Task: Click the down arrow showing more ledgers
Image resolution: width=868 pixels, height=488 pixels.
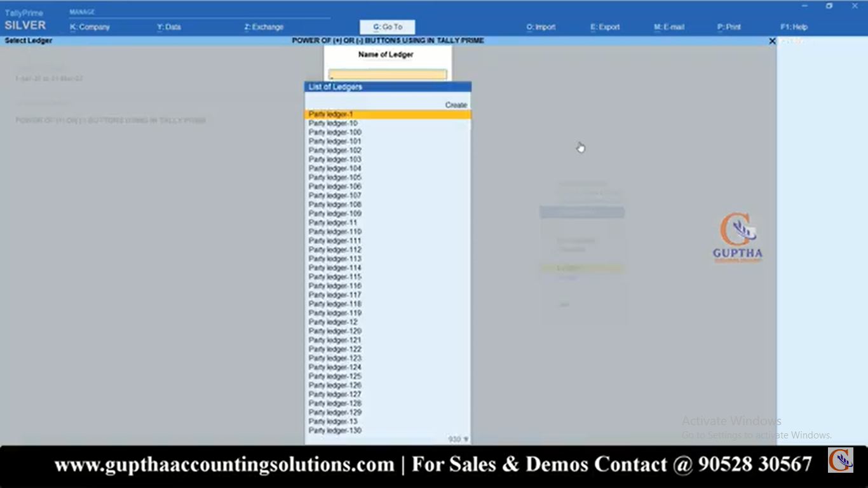Action: 466,439
